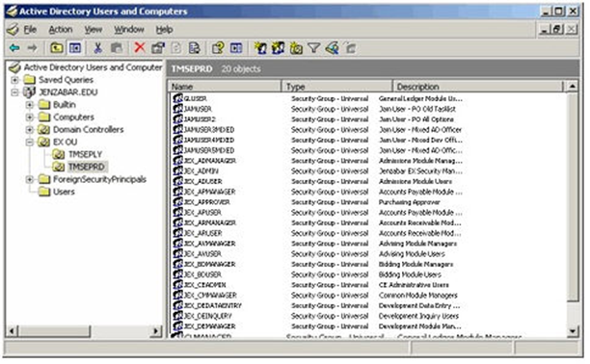This screenshot has width=590, height=364.
Task: Expand the Saved Queries node
Action: pyautogui.click(x=14, y=80)
